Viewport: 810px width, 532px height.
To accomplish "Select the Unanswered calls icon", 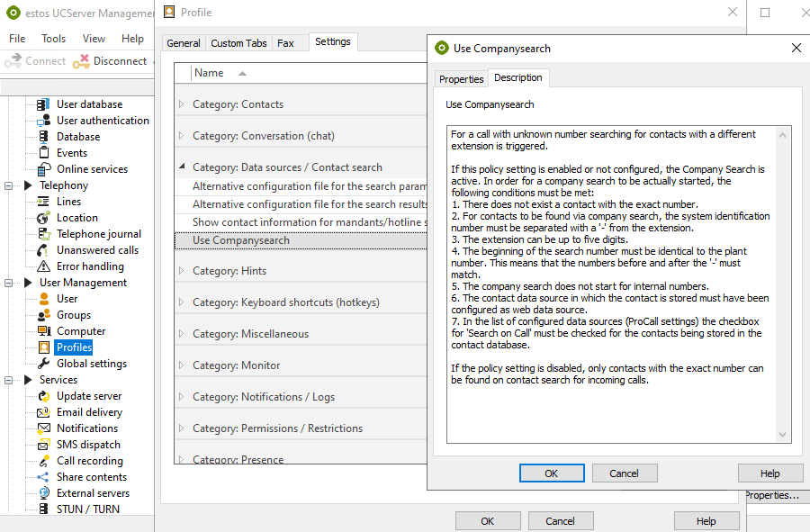I will 43,250.
